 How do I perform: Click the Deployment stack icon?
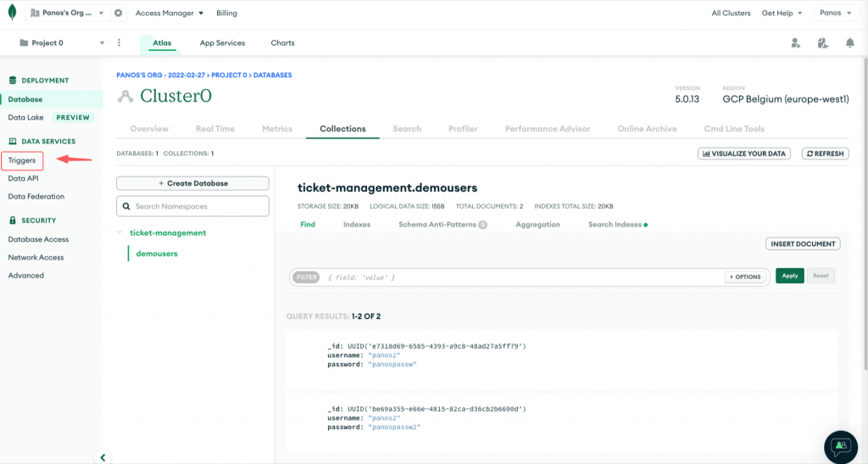[13, 81]
